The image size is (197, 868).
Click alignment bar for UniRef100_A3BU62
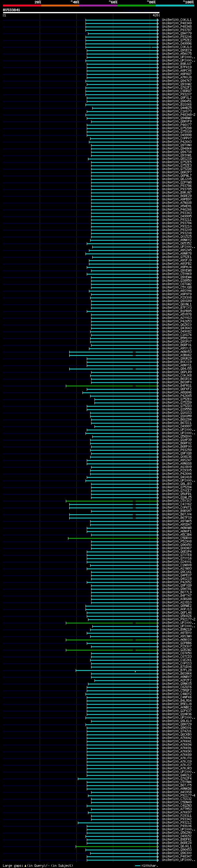pos(114,355)
